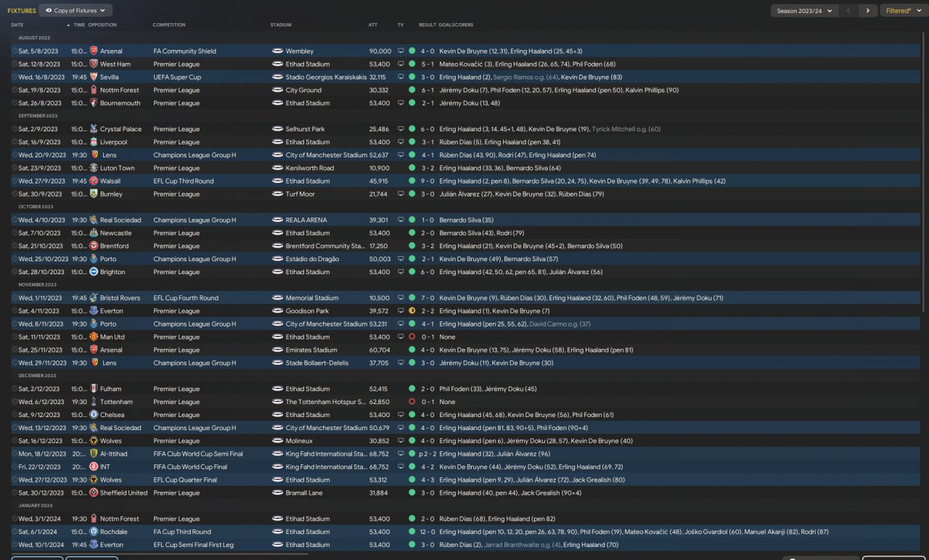
Task: Tick the selection circle for Fri, 22/12/2023
Action: pyautogui.click(x=15, y=467)
